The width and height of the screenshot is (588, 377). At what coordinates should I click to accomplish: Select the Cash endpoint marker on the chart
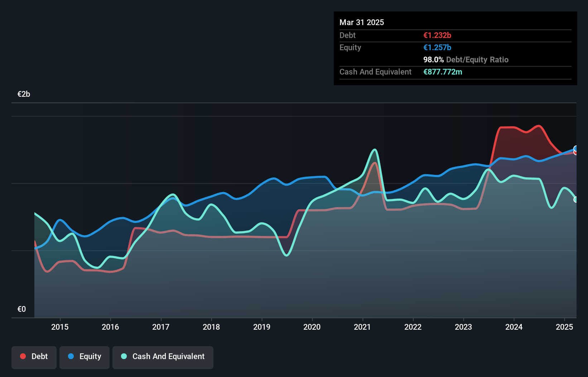pos(575,200)
